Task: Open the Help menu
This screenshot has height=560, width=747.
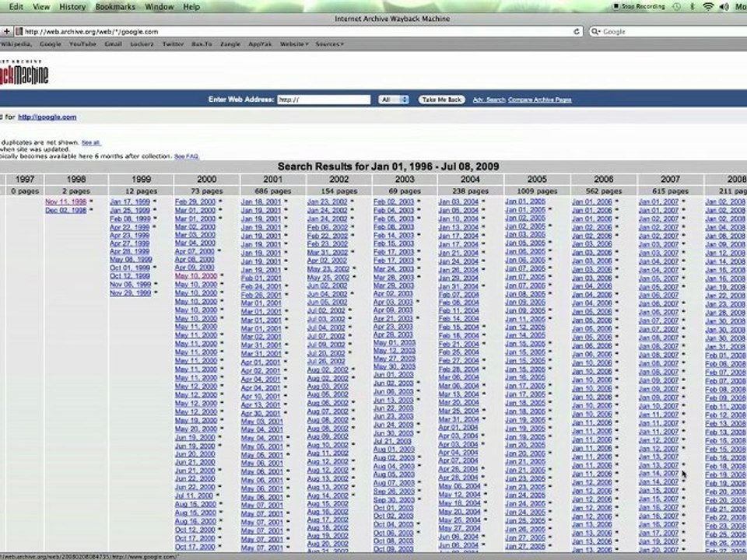Action: (x=191, y=7)
